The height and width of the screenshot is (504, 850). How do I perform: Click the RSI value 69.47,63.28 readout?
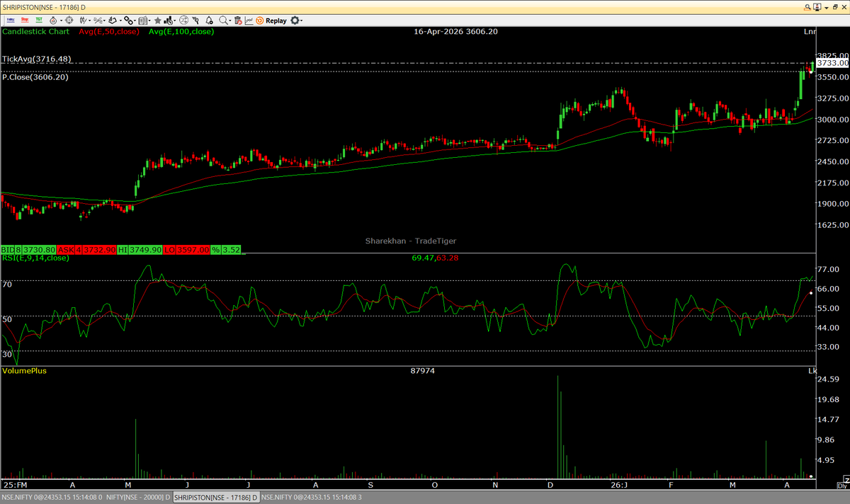point(435,258)
